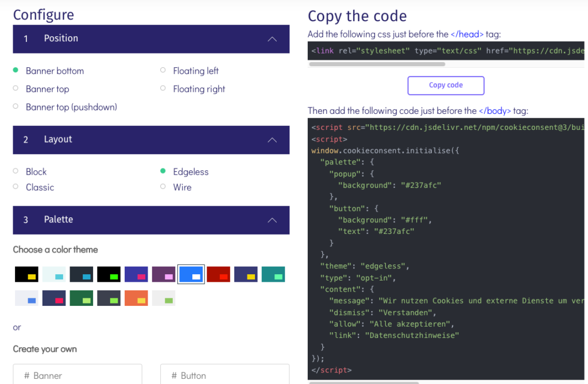Click the "theme": "edgeless" code line
Image resolution: width=588 pixels, height=384 pixels.
[x=365, y=266]
